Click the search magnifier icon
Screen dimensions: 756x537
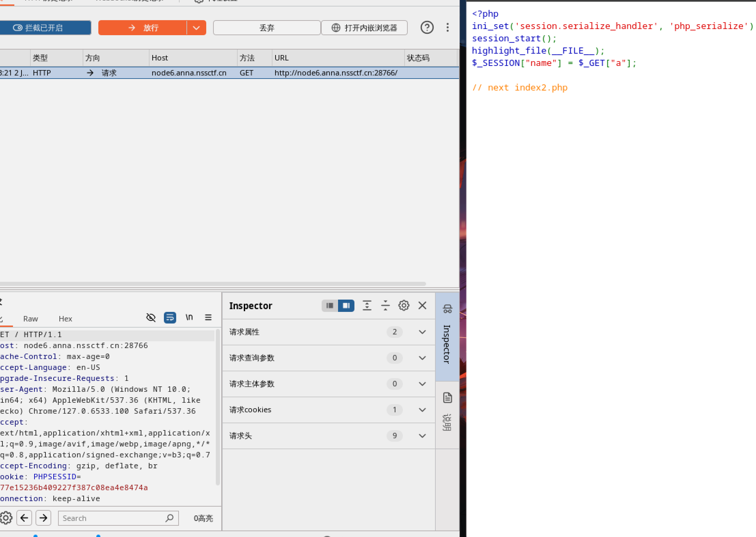pyautogui.click(x=169, y=518)
